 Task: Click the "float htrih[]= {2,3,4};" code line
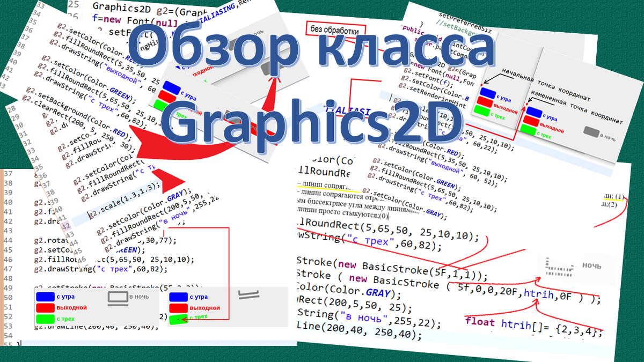tap(533, 326)
